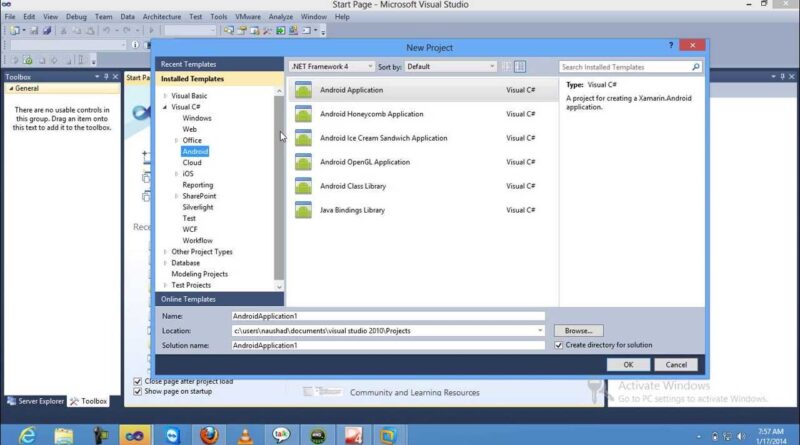
Task: Click the template tree scrollbar thumb
Action: point(279,186)
